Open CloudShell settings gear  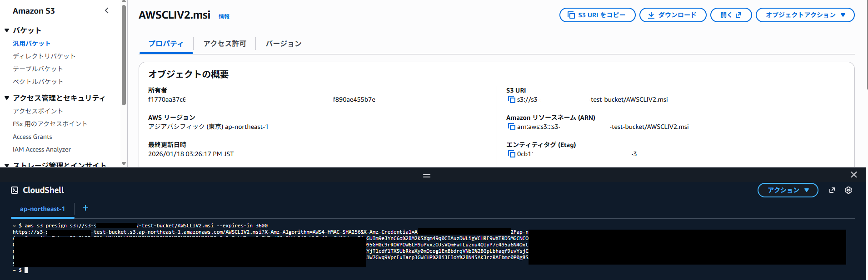tap(848, 190)
